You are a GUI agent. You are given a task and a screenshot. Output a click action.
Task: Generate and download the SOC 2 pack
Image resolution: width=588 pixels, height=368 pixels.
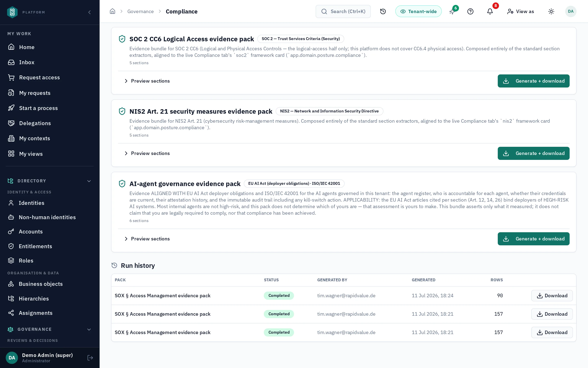[533, 81]
